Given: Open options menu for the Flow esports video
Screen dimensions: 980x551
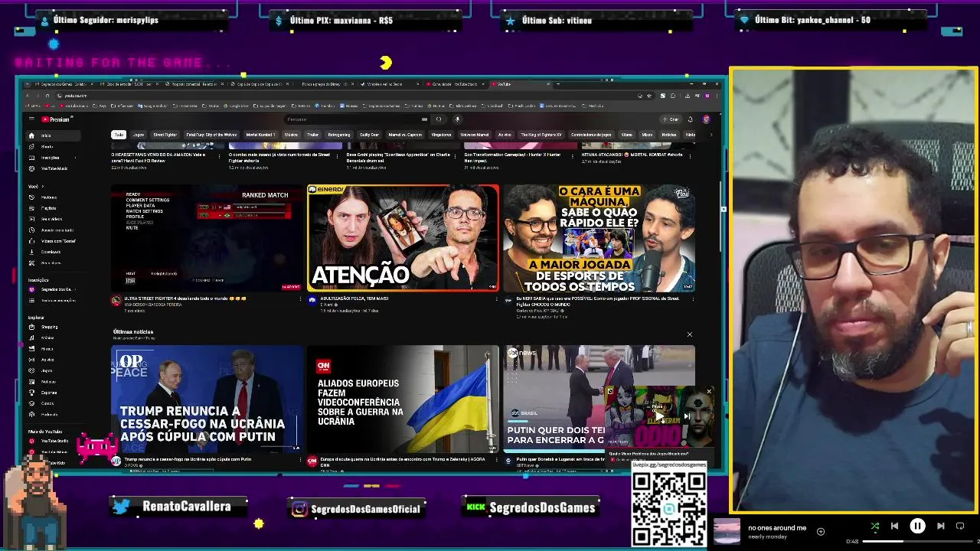Looking at the screenshot, I should [692, 299].
